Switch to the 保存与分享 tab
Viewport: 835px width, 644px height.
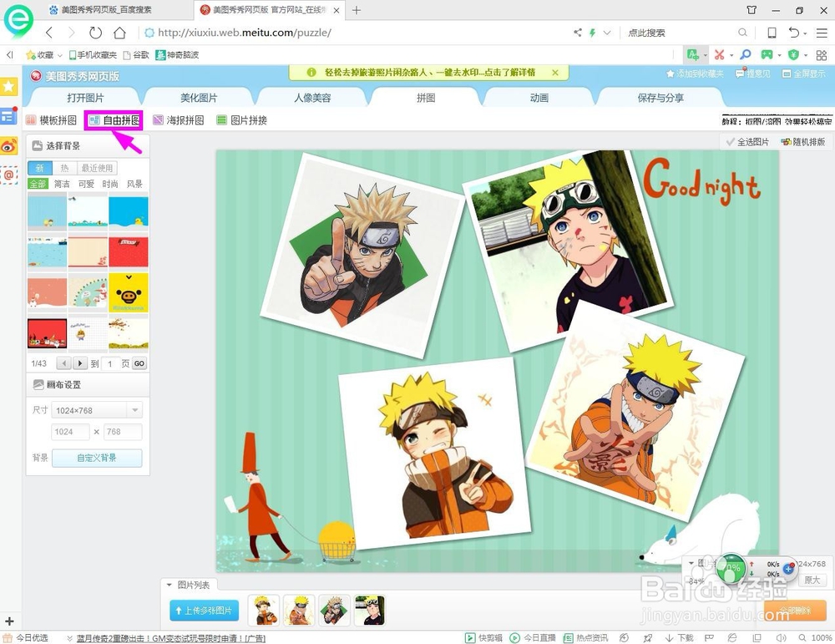(660, 98)
